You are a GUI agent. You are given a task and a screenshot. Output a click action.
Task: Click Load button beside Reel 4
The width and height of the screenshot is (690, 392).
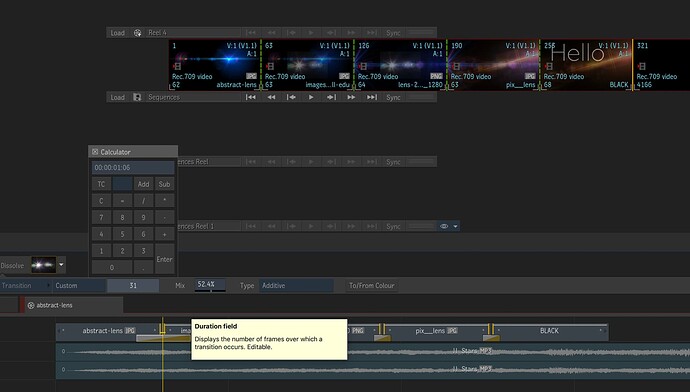click(x=117, y=33)
